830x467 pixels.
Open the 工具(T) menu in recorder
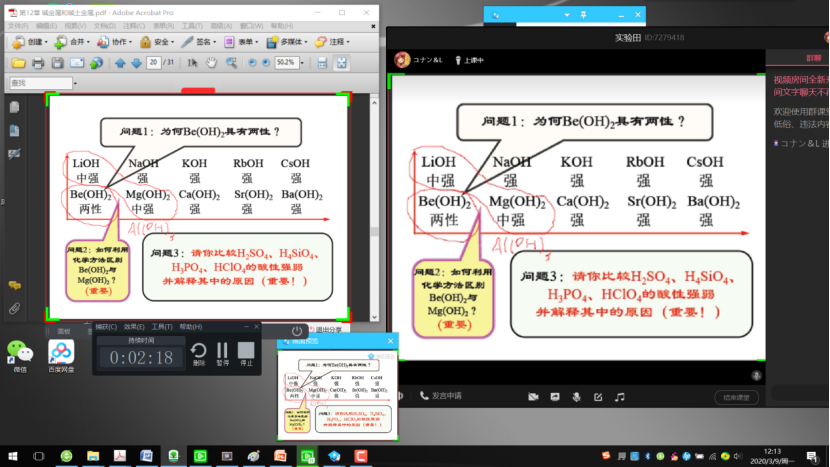click(162, 327)
